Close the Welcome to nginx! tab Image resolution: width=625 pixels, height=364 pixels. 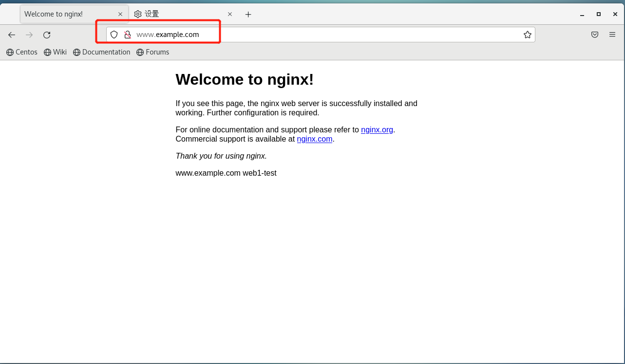(120, 14)
